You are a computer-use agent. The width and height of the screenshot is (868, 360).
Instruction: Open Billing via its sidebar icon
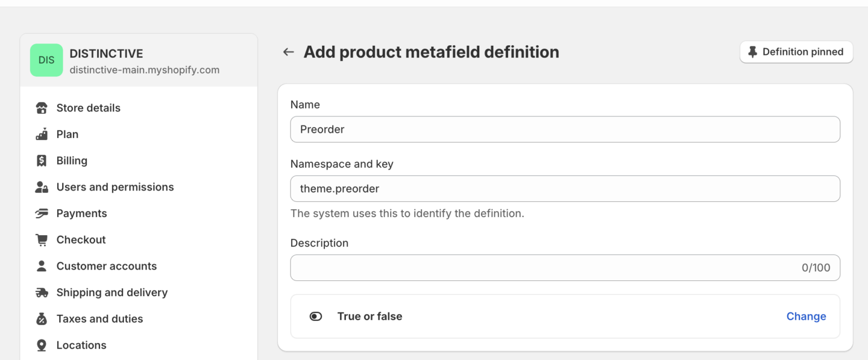click(x=42, y=160)
